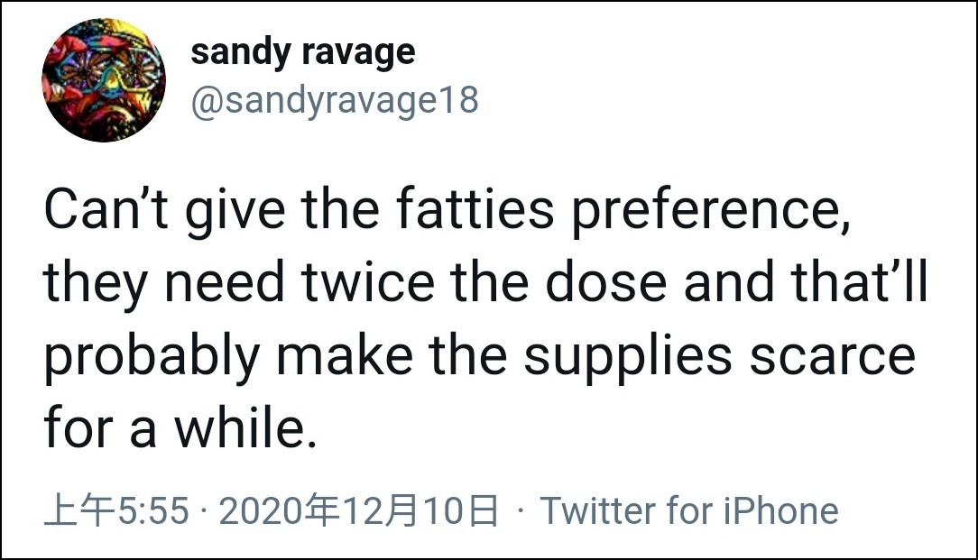Screen dimensions: 978x560
Task: Open the @sandyravage18 handle link
Action: 334,100
